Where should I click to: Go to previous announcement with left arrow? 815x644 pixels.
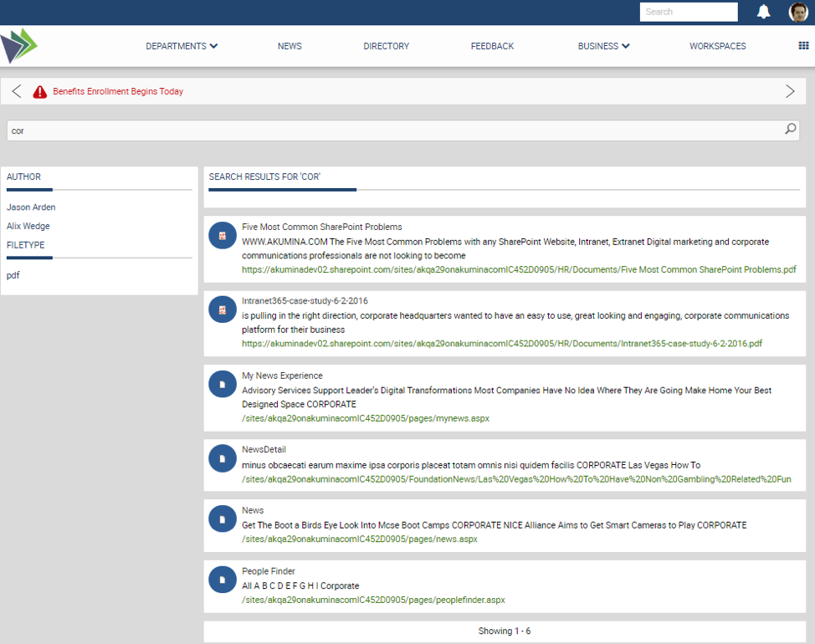click(17, 91)
